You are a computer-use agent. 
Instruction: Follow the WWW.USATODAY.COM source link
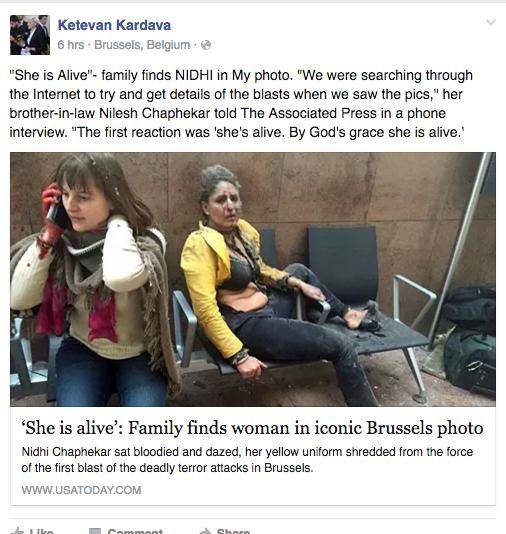click(81, 490)
